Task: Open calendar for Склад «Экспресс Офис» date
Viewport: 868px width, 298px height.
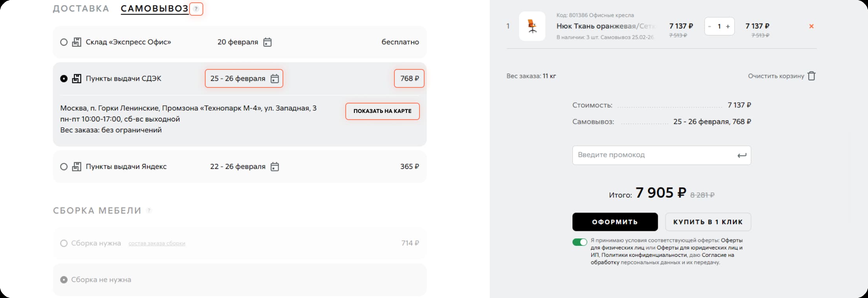Action: coord(267,42)
